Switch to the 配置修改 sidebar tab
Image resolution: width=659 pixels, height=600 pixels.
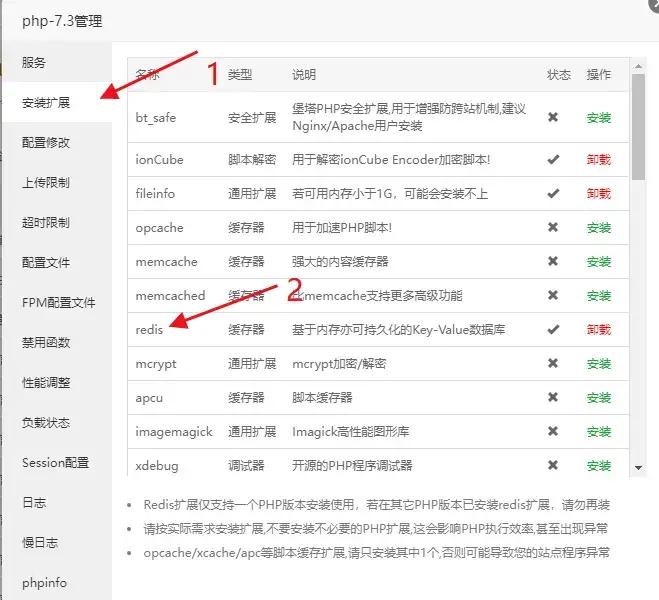pos(46,142)
